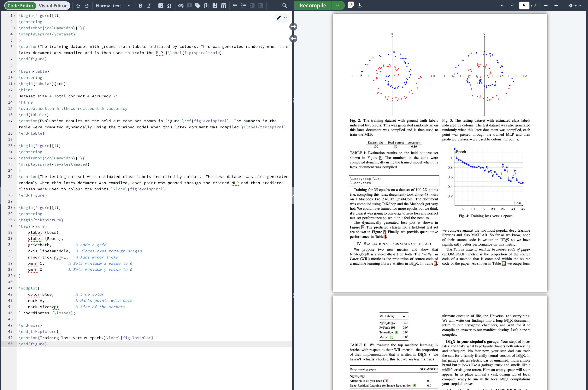
Task: Toggle the bulleted list style
Action: [x=235, y=5]
